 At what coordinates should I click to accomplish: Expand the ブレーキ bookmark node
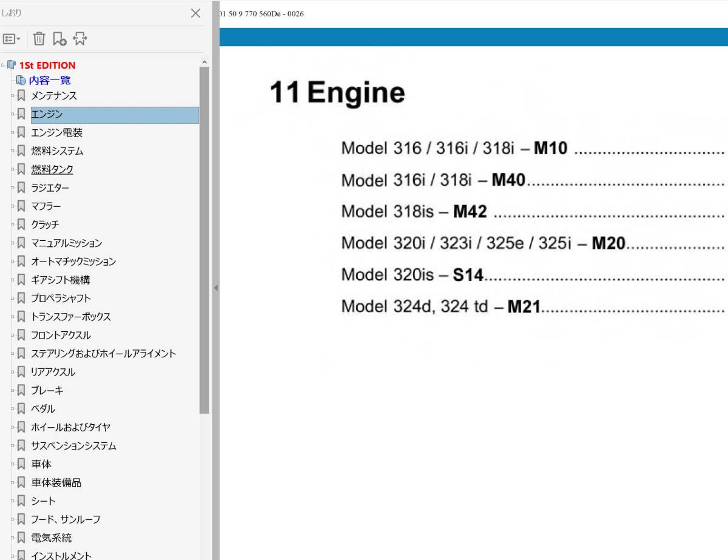point(12,391)
